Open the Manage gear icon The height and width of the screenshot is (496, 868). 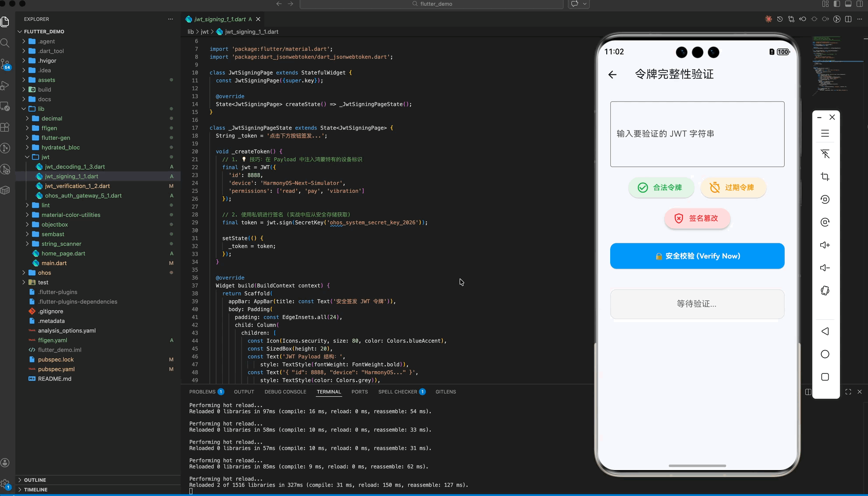point(5,484)
